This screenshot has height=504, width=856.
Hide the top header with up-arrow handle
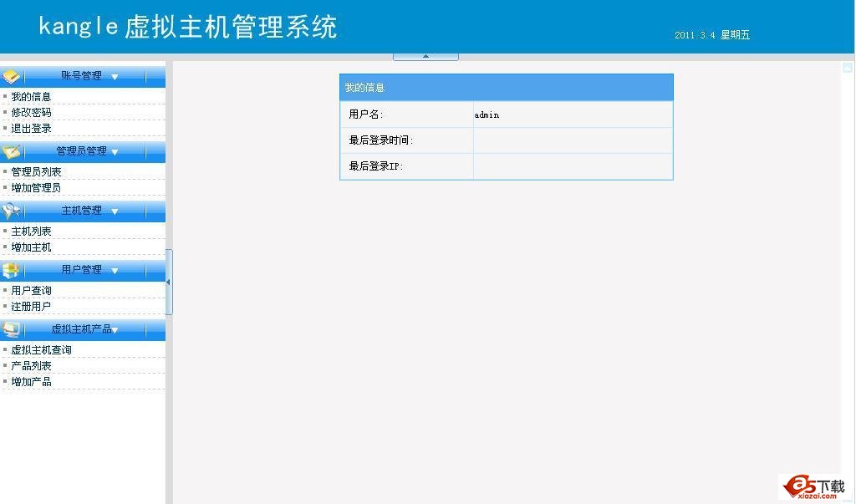pyautogui.click(x=425, y=56)
